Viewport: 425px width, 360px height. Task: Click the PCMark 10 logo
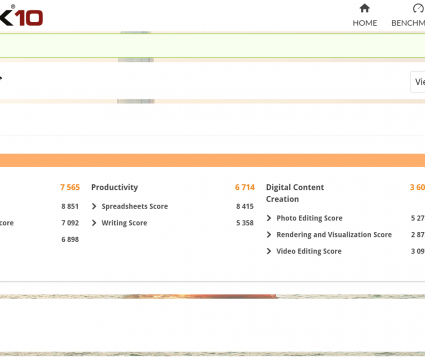coord(21,16)
